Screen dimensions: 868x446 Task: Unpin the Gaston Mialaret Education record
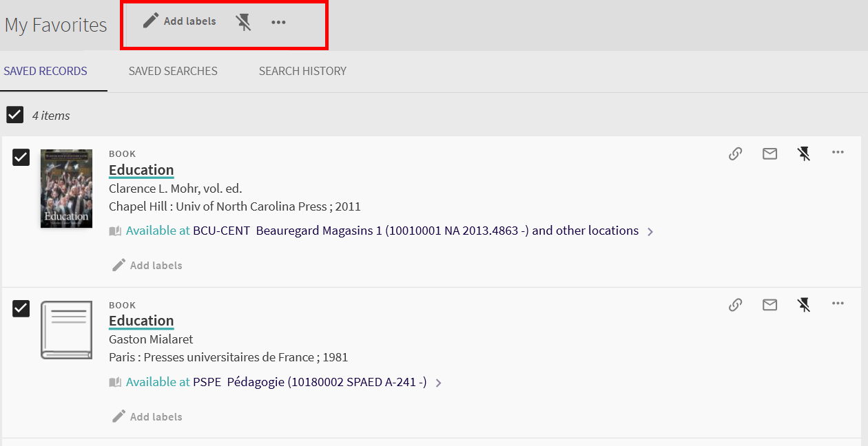tap(803, 304)
